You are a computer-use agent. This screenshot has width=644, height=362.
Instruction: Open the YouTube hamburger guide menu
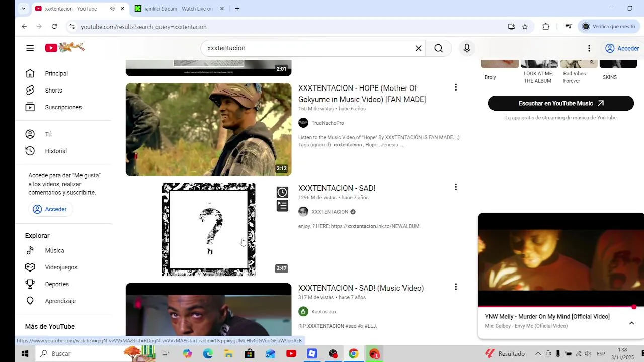tap(30, 48)
